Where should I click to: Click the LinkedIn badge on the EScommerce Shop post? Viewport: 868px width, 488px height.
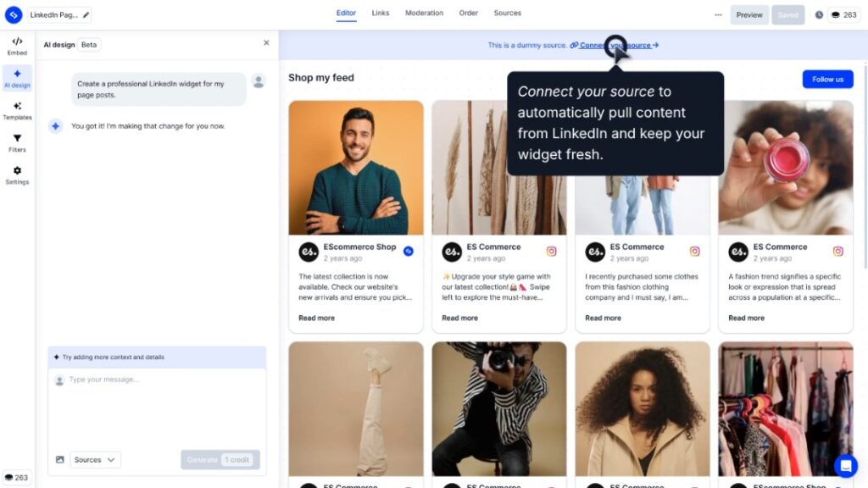coord(408,251)
